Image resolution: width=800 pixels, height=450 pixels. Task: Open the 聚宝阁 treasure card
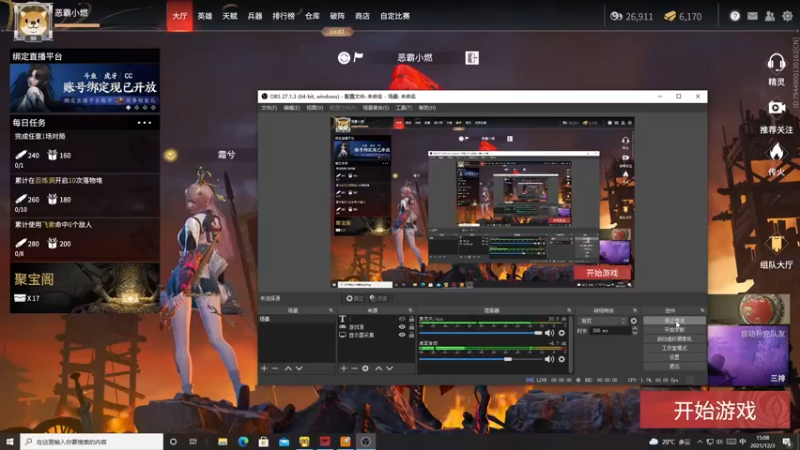tap(85, 287)
